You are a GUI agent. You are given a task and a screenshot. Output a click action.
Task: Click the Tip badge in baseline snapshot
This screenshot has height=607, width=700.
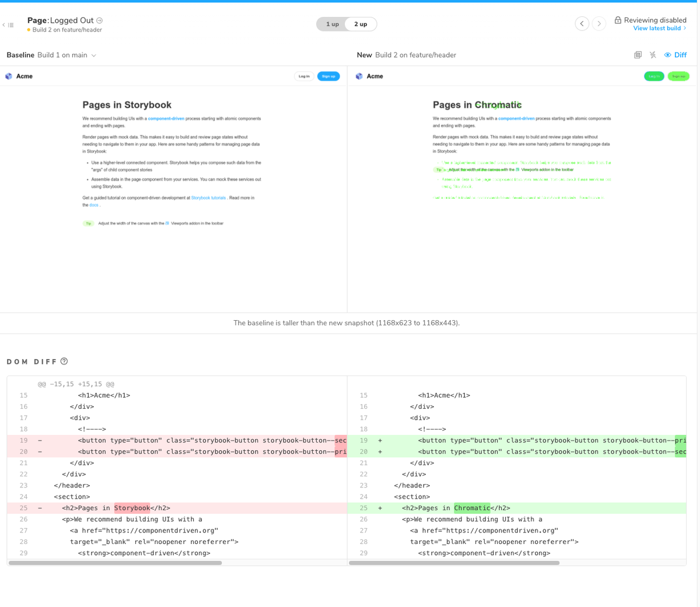88,223
